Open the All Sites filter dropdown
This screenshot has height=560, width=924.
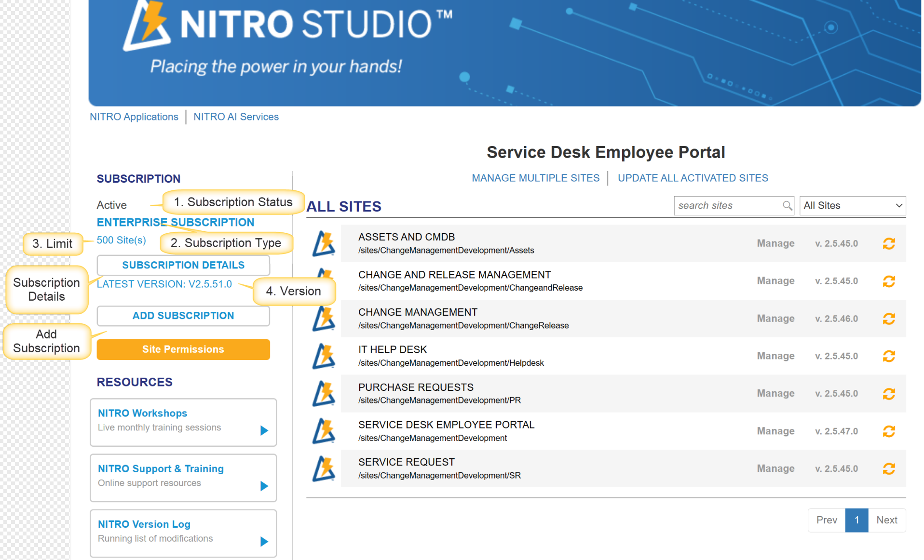(x=852, y=206)
